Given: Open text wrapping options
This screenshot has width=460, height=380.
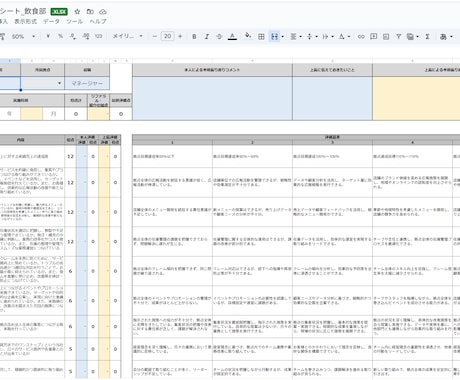Looking at the screenshot, I should pyautogui.click(x=328, y=36).
